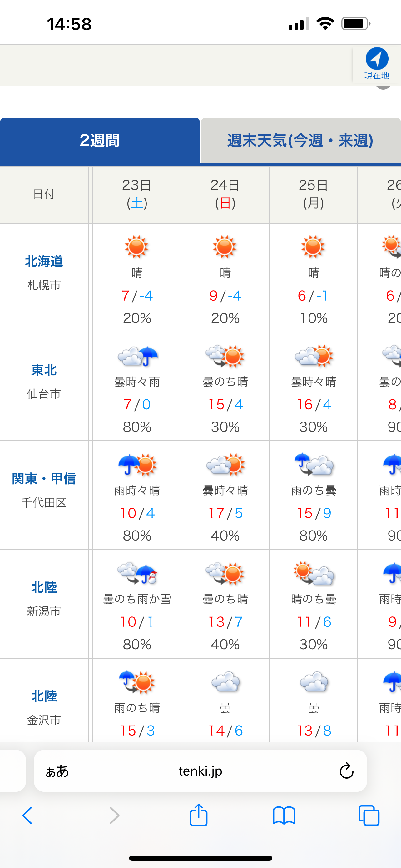Open the Safari share sheet icon
This screenshot has height=868, width=401.
(198, 816)
